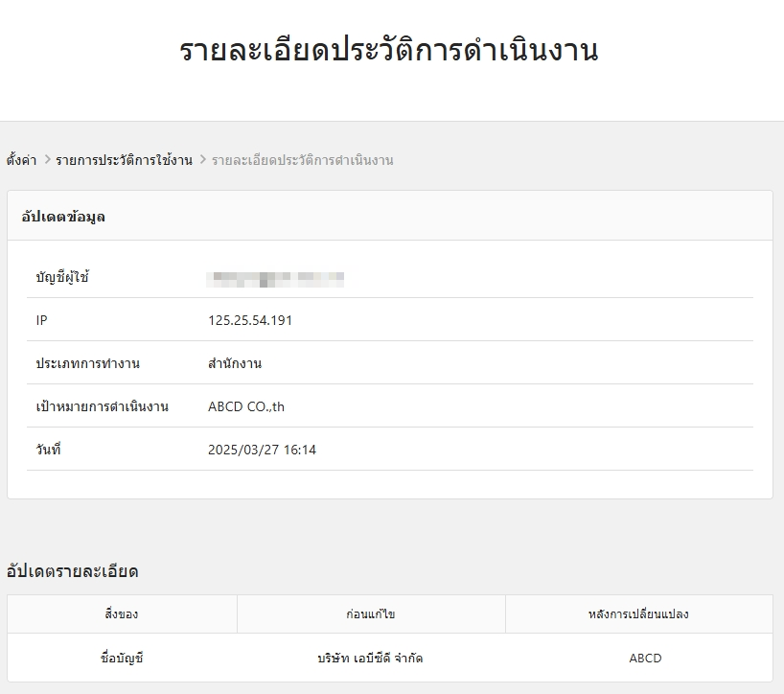
Task: Click the ก่อนแก้ไข column header
Action: [371, 614]
